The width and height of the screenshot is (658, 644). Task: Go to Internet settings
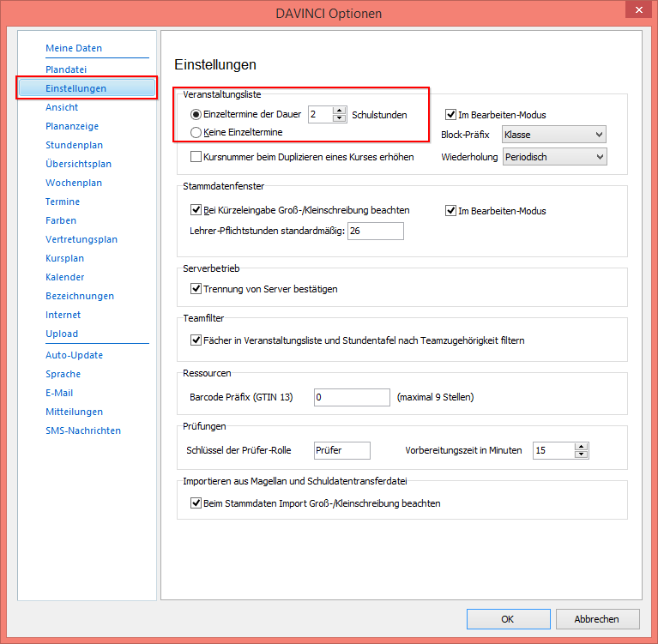63,315
